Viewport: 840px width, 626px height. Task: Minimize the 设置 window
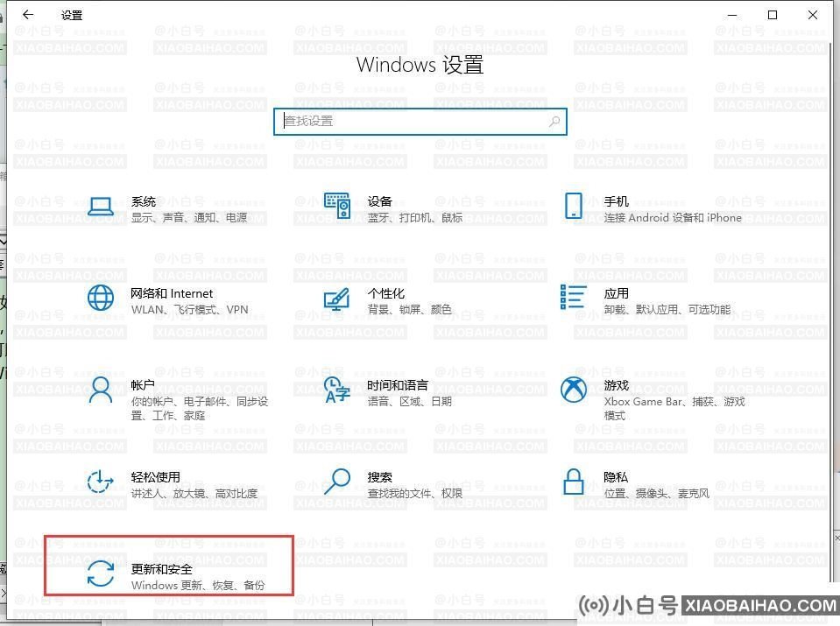732,15
